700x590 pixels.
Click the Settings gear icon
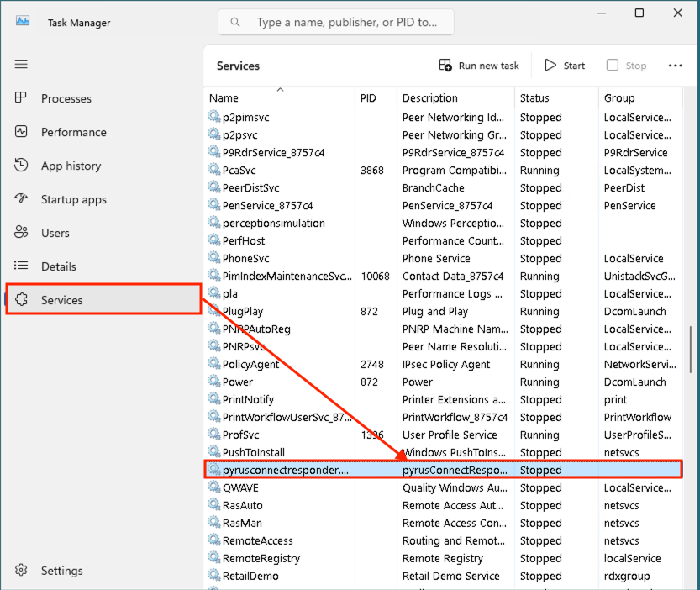point(21,571)
